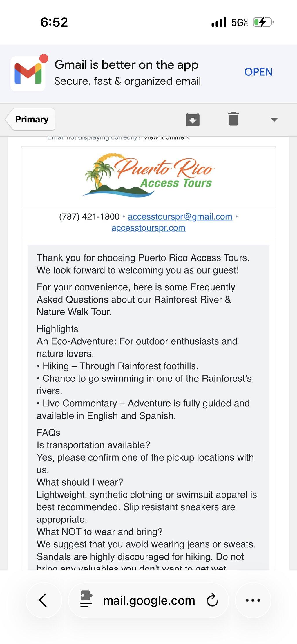
Task: Tap the battery charging indicator
Action: 263,22
